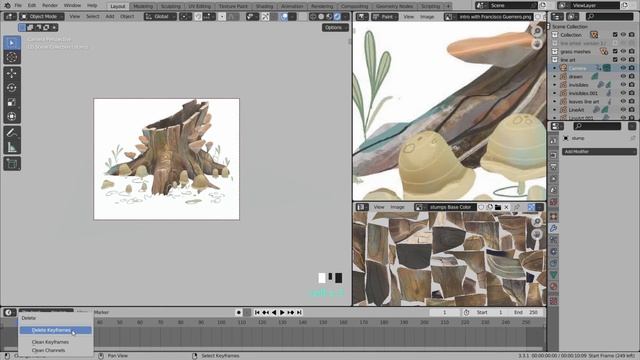Open the Render menu in top bar
The image size is (640, 360).
[x=50, y=5]
